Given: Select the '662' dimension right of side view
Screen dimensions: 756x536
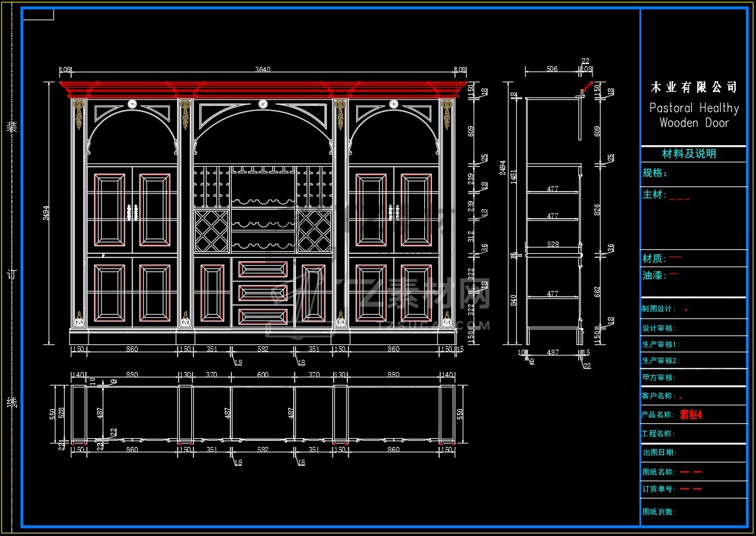Looking at the screenshot, I should coord(597,292).
